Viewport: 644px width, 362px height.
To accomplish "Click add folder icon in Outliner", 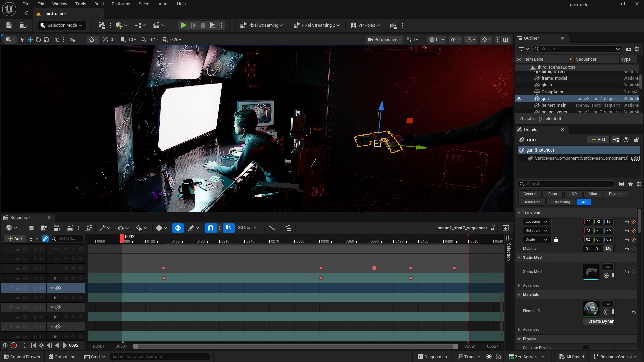I will tap(628, 49).
